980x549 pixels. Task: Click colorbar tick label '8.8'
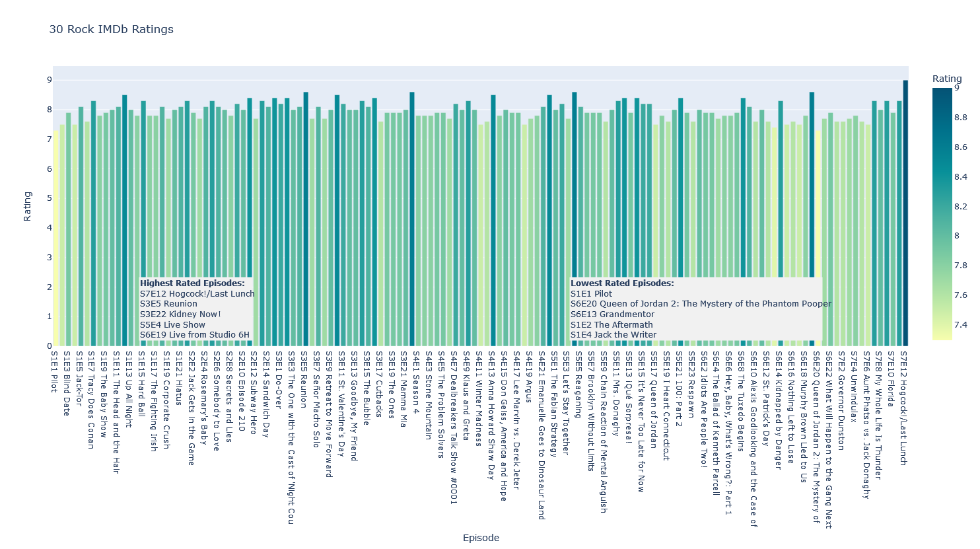point(961,118)
